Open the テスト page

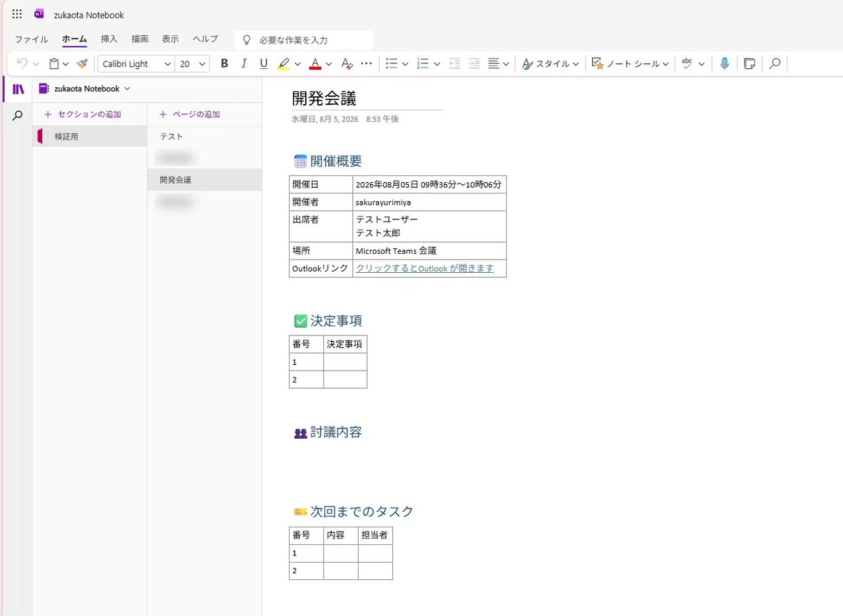tap(205, 136)
